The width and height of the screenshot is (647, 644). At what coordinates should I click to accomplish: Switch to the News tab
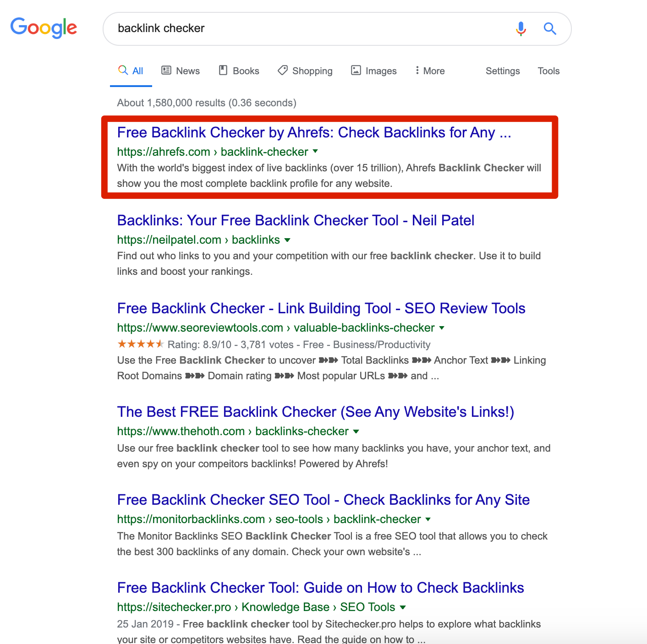tap(181, 71)
